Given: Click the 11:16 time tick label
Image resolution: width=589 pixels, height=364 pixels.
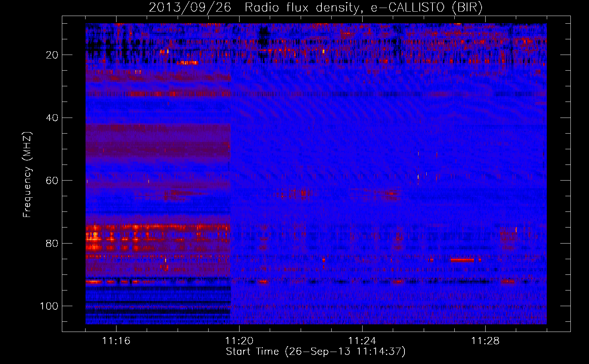Looking at the screenshot, I should pos(116,341).
